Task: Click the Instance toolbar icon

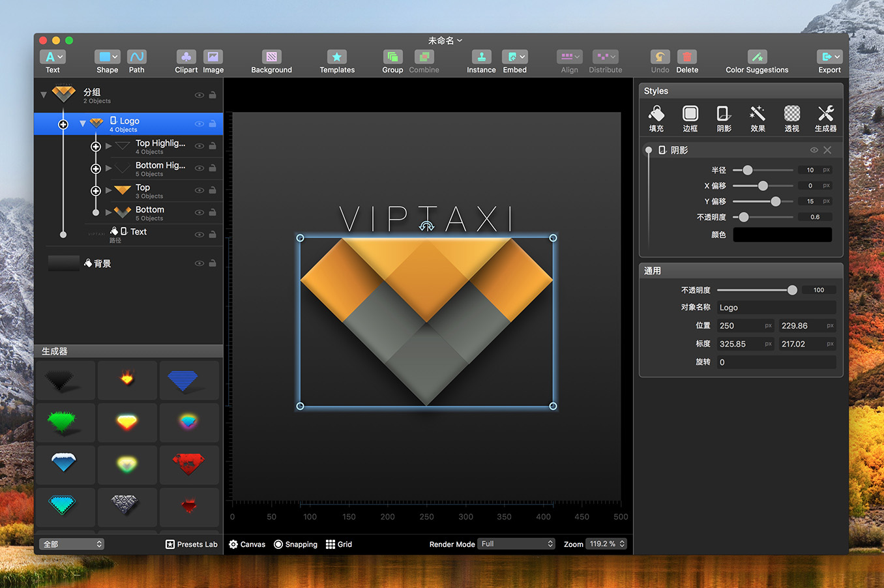Action: click(481, 57)
